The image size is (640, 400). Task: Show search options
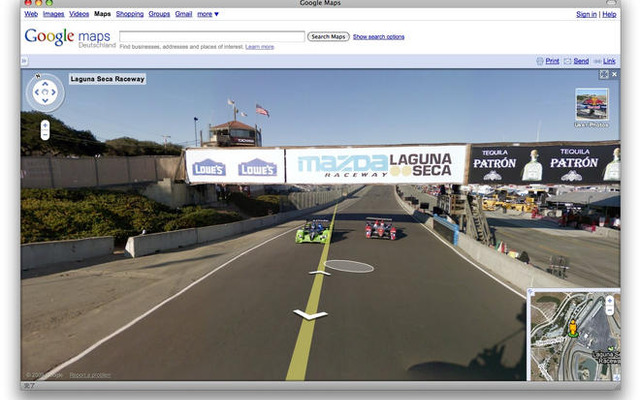coord(379,37)
